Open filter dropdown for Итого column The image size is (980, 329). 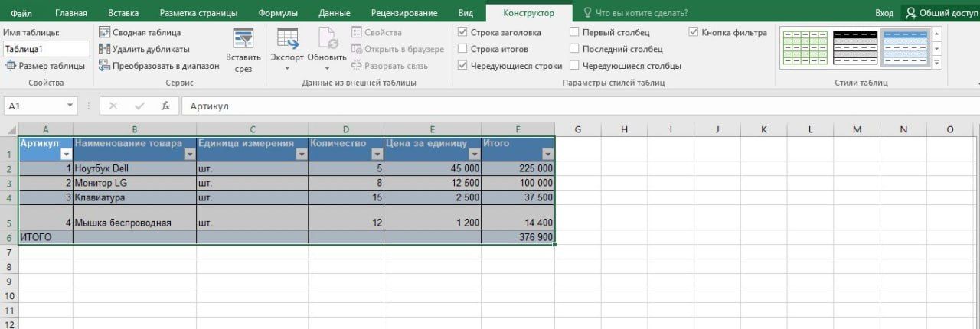(x=547, y=155)
